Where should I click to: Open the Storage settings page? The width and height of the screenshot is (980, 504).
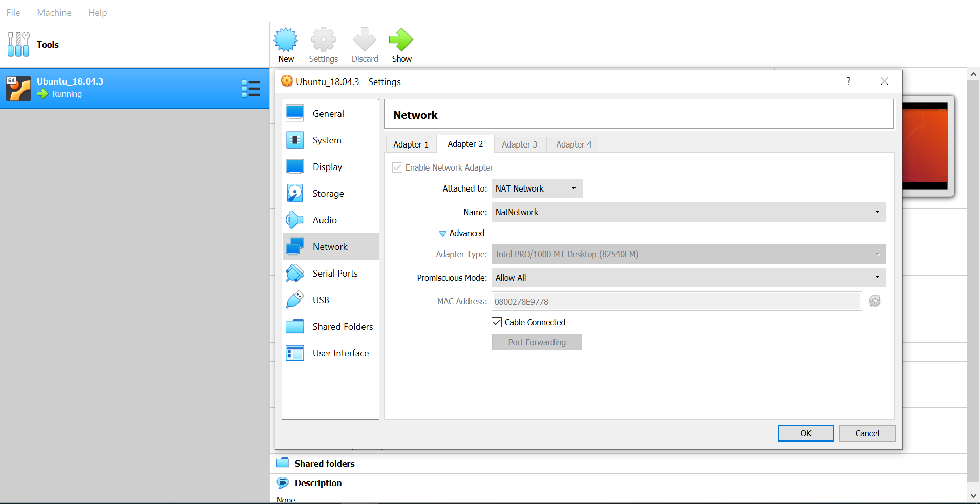(x=295, y=193)
